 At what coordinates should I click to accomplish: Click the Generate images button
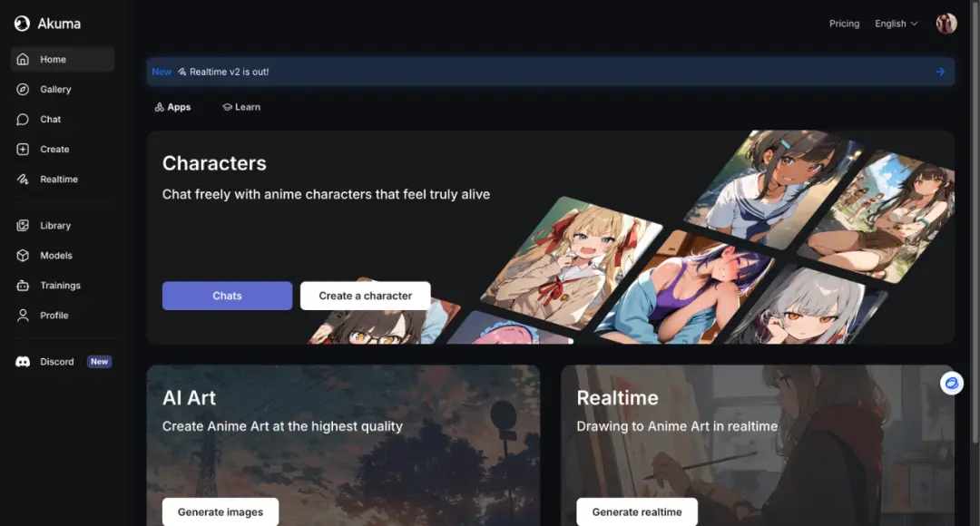(x=220, y=512)
